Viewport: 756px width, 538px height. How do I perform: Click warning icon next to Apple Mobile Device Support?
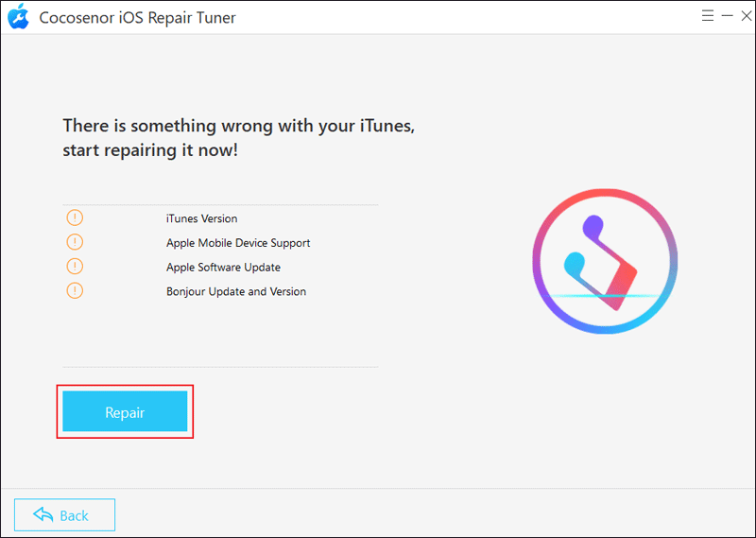(75, 242)
